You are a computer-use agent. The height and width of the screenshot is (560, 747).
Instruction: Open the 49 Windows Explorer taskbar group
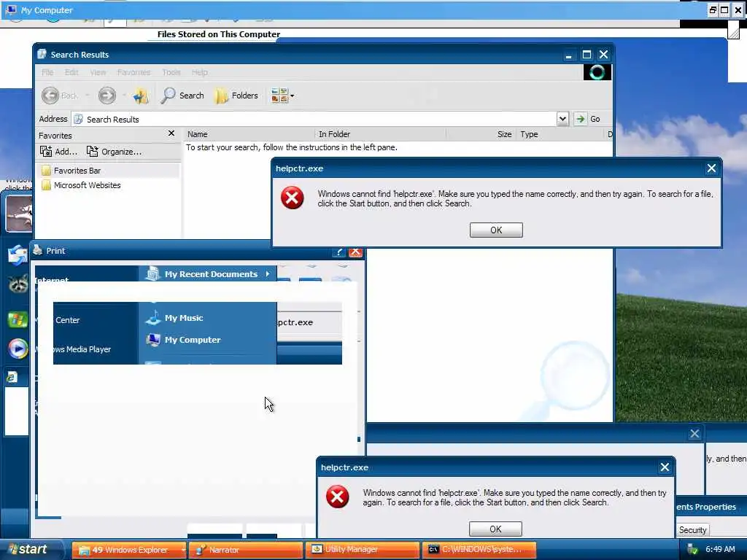[x=129, y=550]
